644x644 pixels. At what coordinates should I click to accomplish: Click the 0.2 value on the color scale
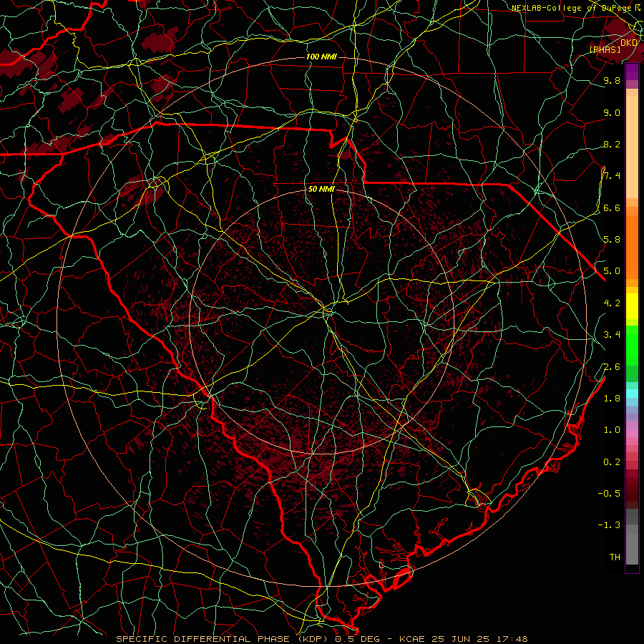pyautogui.click(x=612, y=462)
